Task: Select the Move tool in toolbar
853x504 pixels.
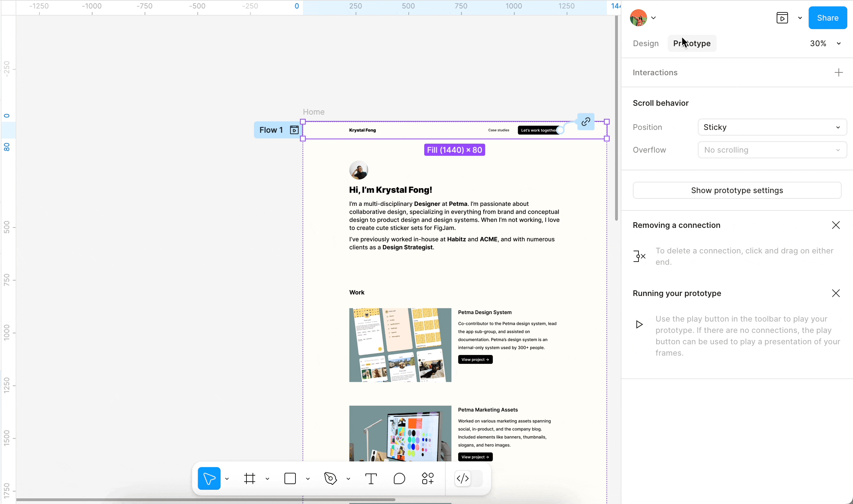Action: click(209, 478)
